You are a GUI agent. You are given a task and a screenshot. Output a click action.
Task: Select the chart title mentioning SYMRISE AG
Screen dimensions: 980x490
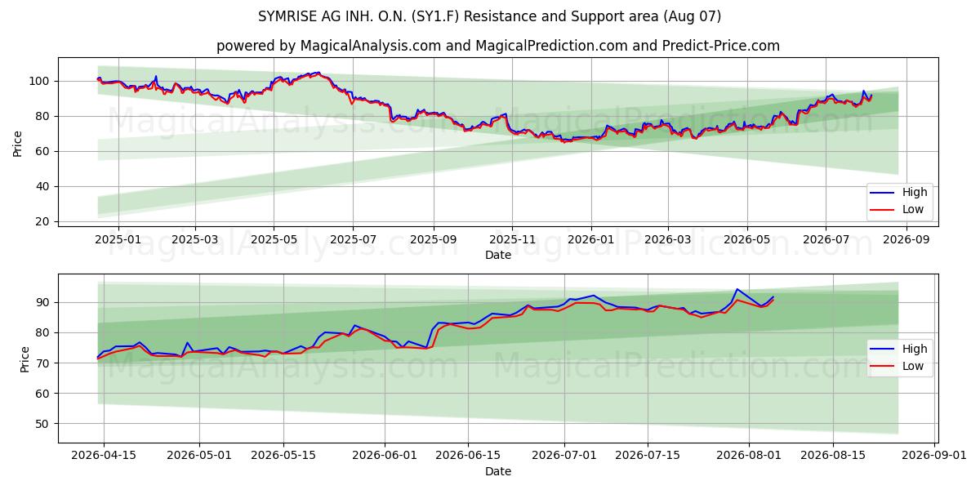pyautogui.click(x=490, y=16)
